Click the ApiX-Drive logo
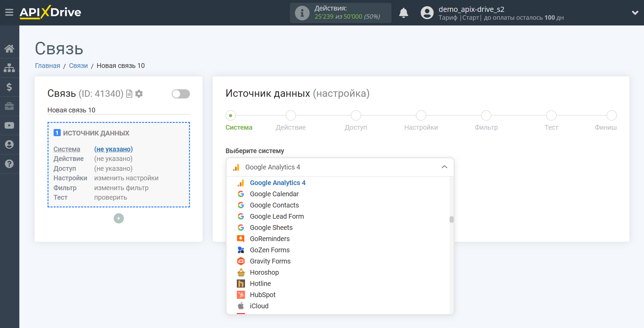Screen dimensions: 644x328 pos(50,12)
